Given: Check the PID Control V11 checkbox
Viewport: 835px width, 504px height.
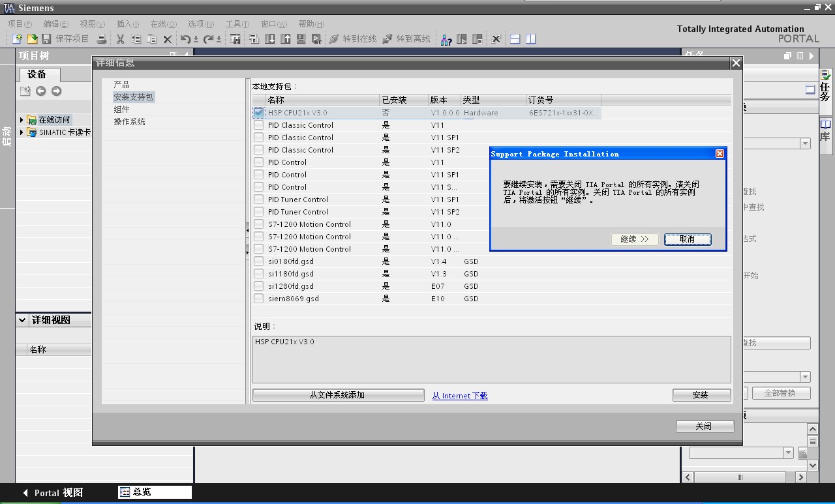Looking at the screenshot, I should point(259,162).
